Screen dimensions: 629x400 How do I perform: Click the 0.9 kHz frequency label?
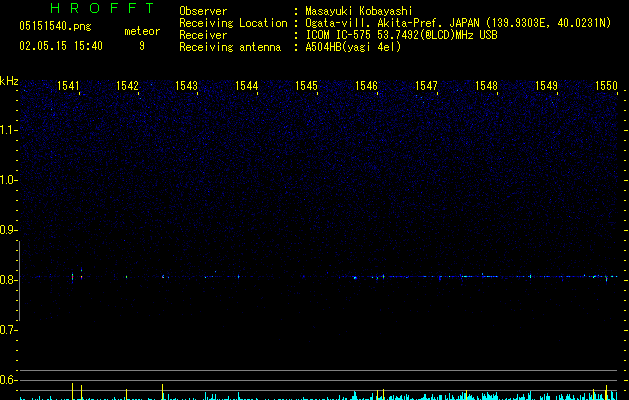click(x=8, y=230)
